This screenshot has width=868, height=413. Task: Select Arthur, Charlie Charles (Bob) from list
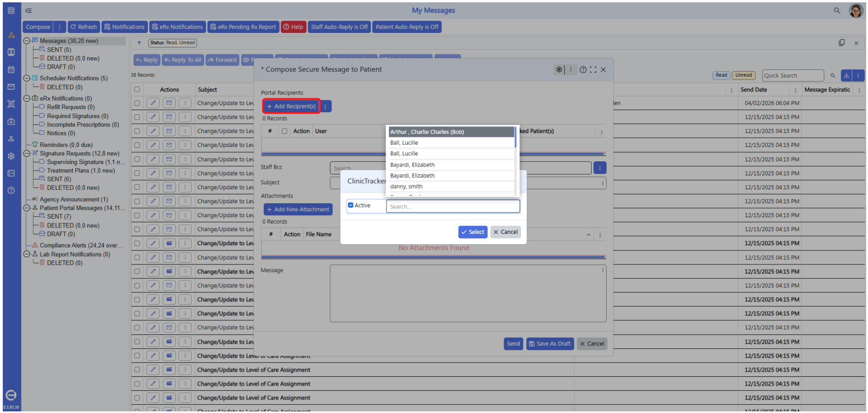coord(451,132)
